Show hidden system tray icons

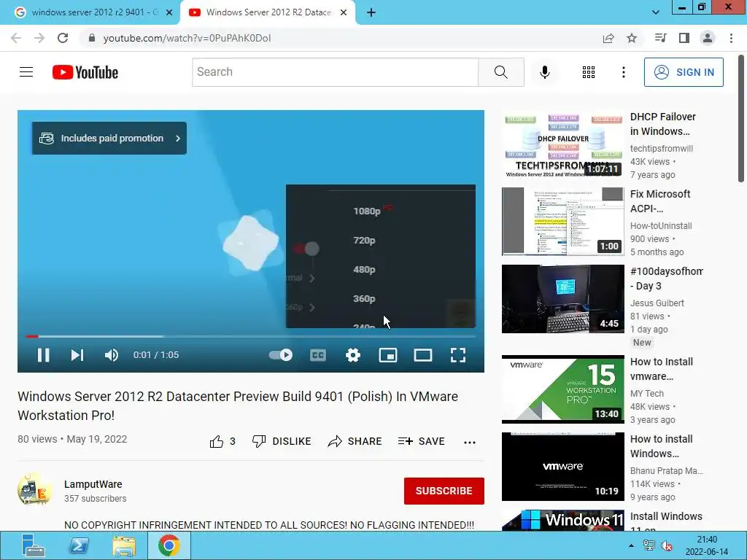click(x=631, y=545)
